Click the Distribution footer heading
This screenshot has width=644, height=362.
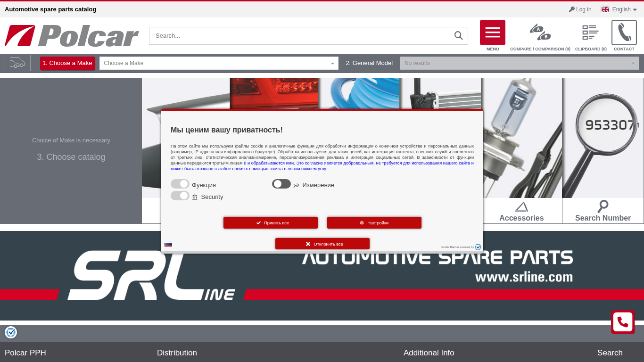point(177,353)
